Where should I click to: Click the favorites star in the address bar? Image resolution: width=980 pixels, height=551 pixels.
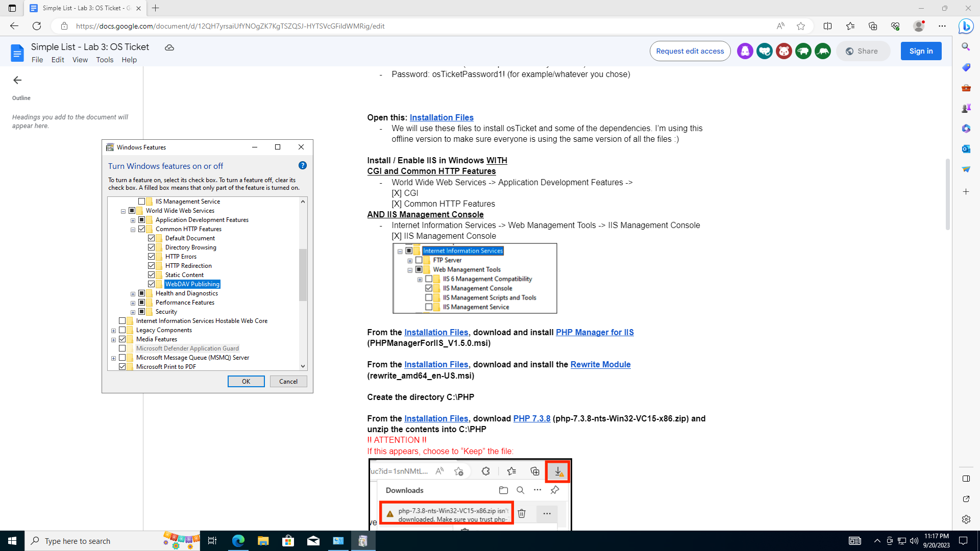click(800, 26)
